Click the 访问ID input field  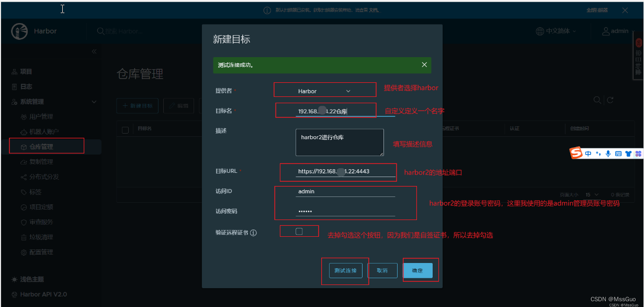tap(345, 192)
